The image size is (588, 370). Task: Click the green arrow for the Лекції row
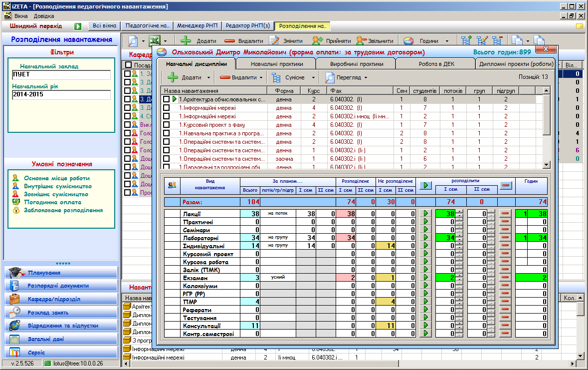coord(425,213)
